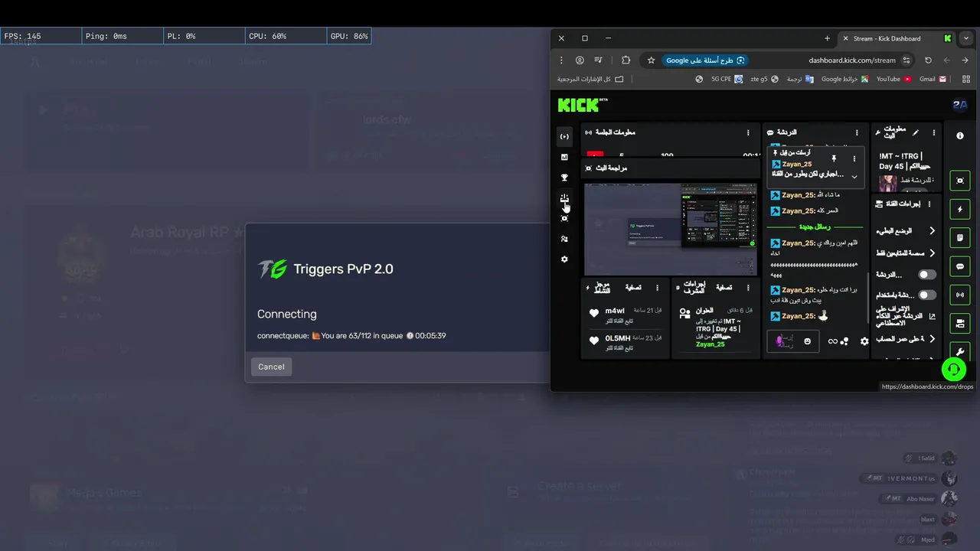980x551 pixels.
Task: Open the emoji picker in chat input
Action: [807, 341]
